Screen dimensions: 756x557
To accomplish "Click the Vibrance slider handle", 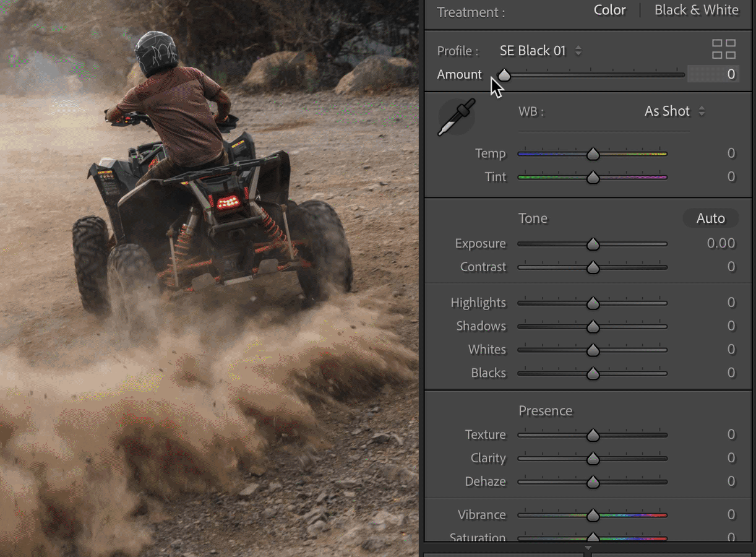I will (x=593, y=515).
